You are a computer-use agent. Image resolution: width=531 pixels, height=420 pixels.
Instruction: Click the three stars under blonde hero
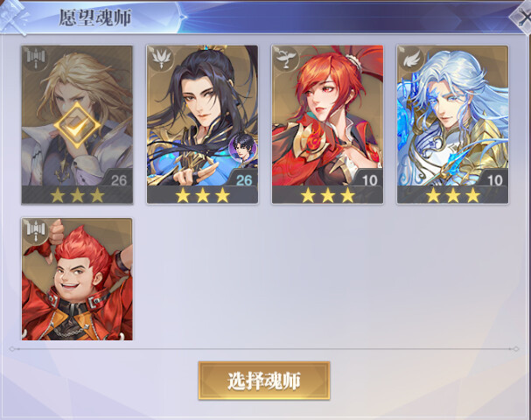pyautogui.click(x=77, y=195)
